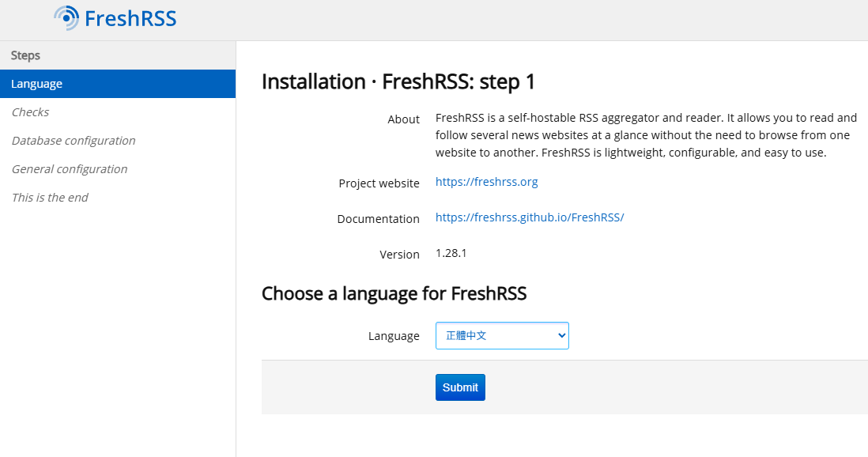868x457 pixels.
Task: Click the version number 1.28.1
Action: tap(451, 254)
